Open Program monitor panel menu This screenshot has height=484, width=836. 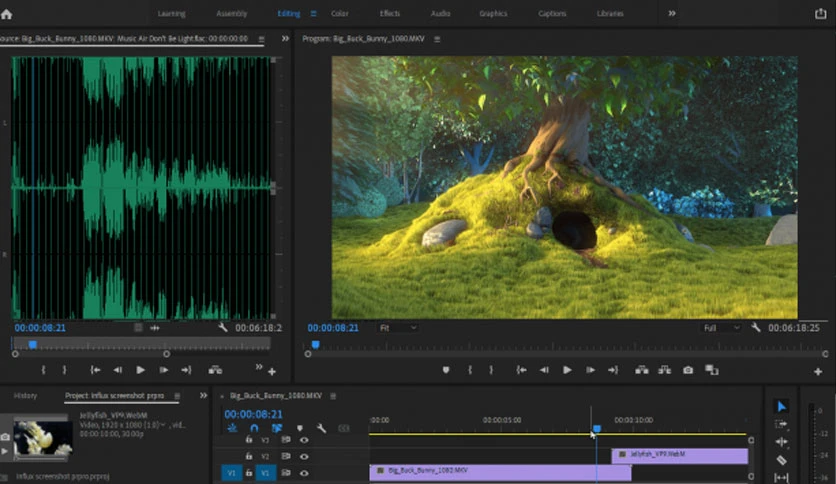pos(437,39)
